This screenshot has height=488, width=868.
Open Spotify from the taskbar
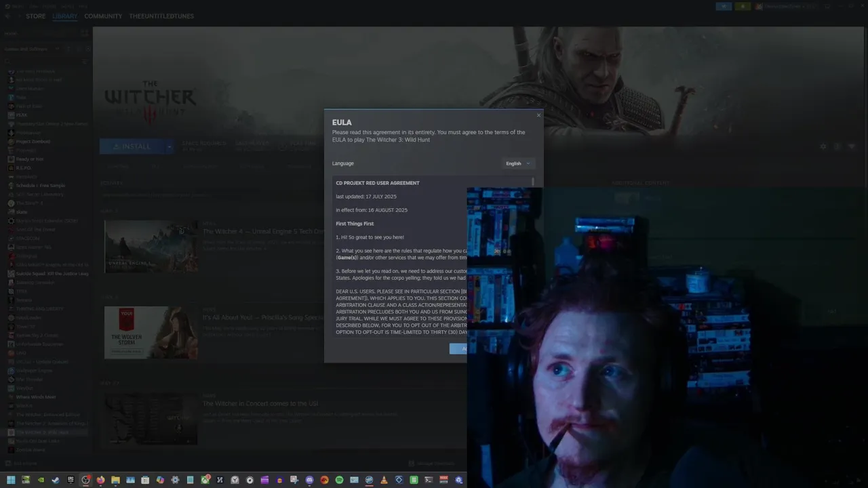click(339, 480)
